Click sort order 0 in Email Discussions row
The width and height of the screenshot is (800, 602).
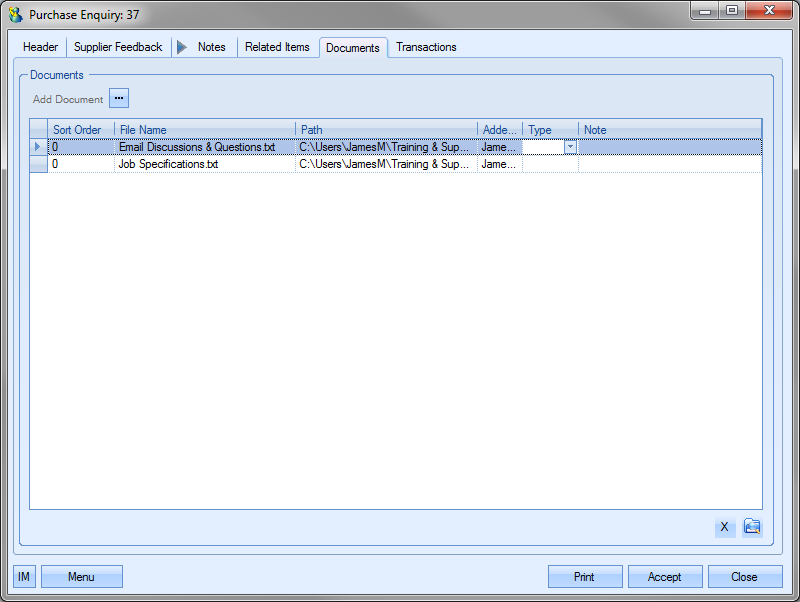pyautogui.click(x=81, y=147)
